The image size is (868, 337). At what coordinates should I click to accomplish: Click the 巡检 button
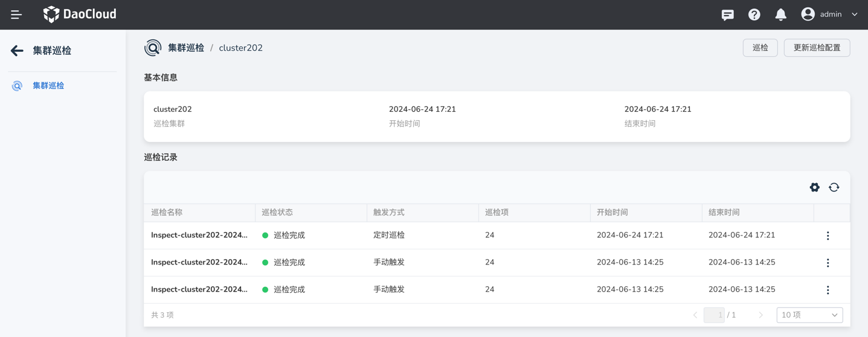coord(760,48)
